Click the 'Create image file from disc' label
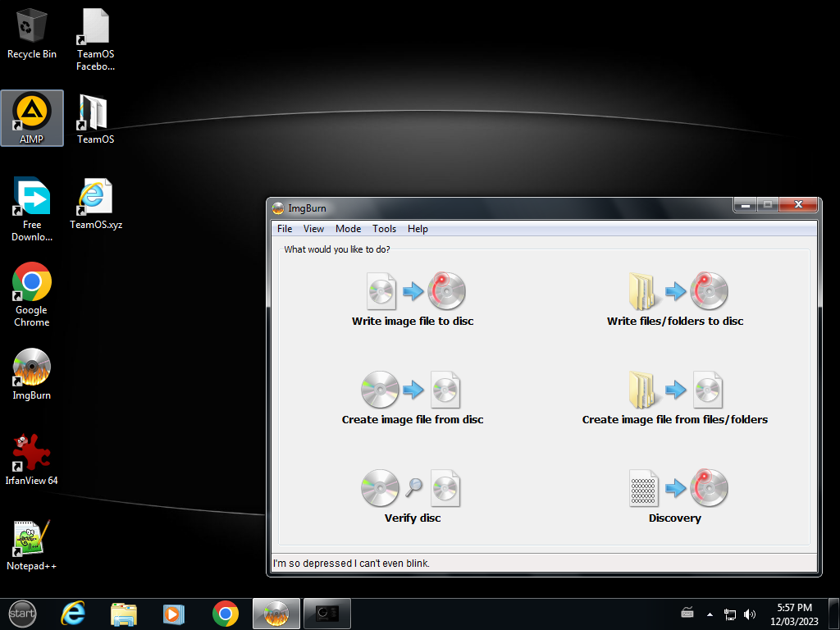This screenshot has width=840, height=630. 413,419
